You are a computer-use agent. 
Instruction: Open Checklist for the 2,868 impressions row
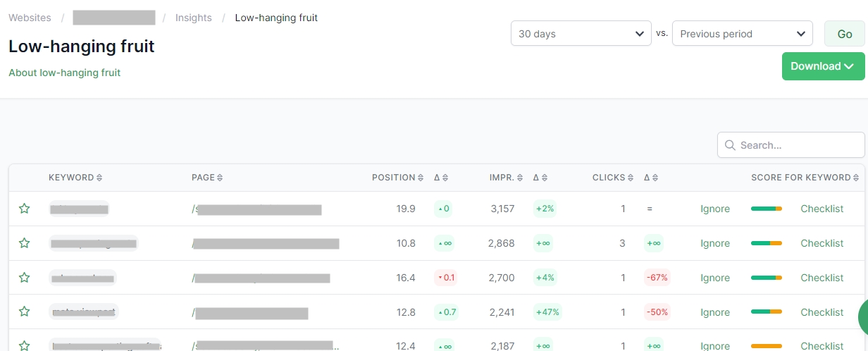(821, 243)
